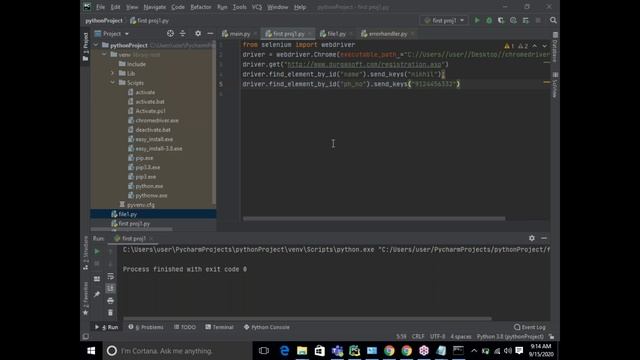Open Microsoft Edge from taskbar
Viewport: 640px width, 360px height.
pos(284,351)
